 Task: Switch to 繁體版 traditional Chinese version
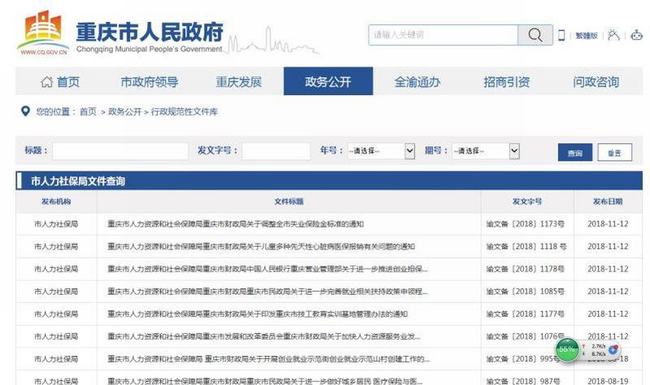(x=586, y=36)
